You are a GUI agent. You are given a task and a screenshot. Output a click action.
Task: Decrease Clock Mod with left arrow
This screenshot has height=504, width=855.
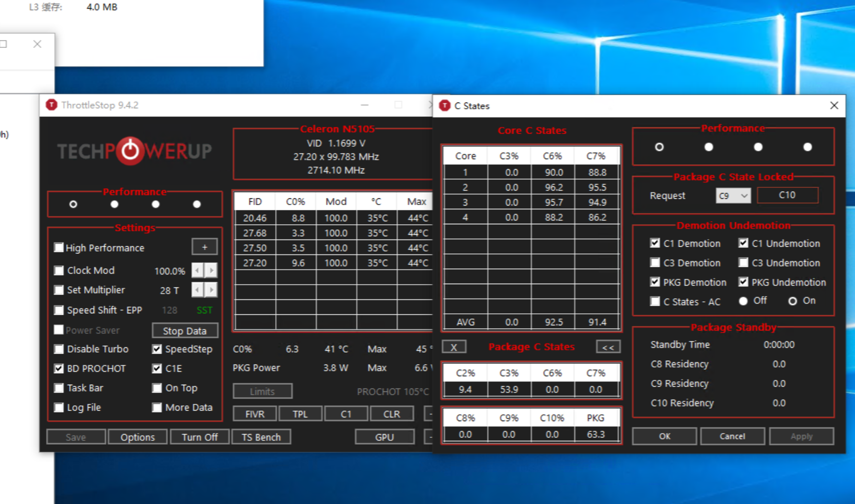(197, 270)
